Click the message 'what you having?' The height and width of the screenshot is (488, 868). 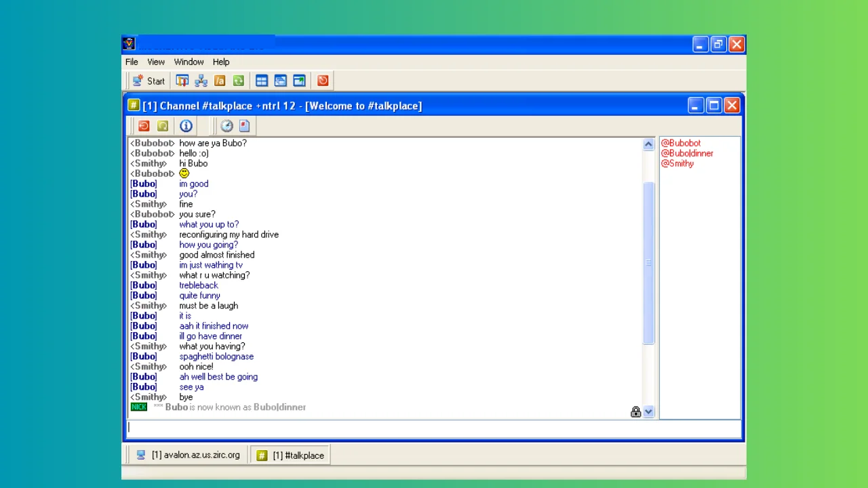point(212,346)
